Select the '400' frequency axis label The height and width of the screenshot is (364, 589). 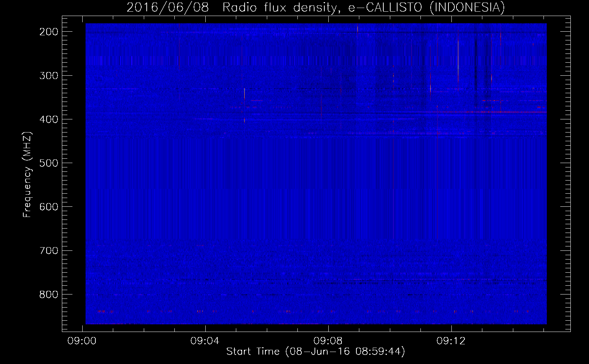tap(49, 119)
